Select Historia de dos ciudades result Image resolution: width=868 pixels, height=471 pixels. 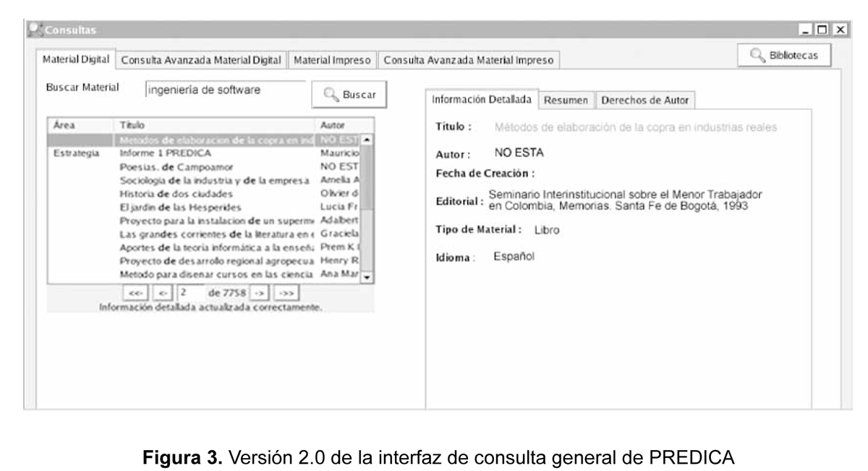(166, 194)
